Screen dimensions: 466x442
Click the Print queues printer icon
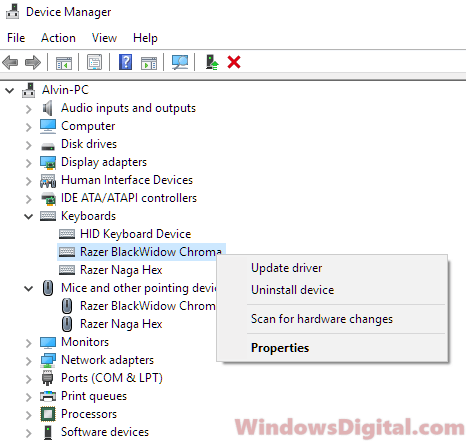click(x=48, y=396)
